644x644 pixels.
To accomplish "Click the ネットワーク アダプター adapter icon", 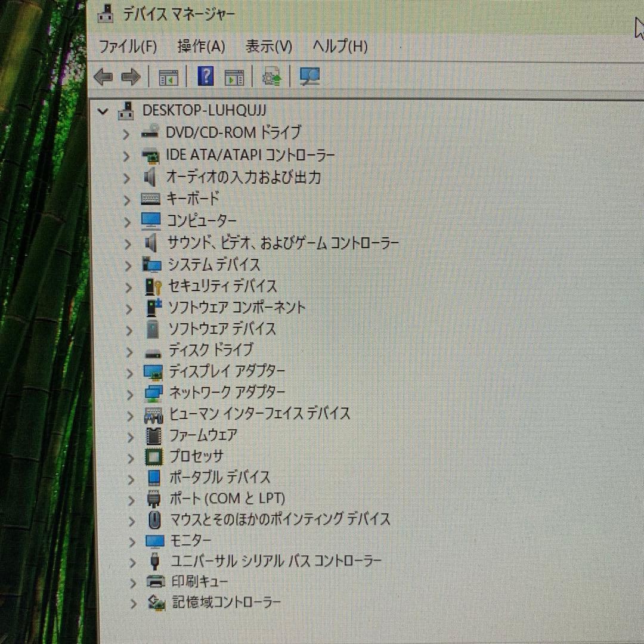I will pos(152,394).
